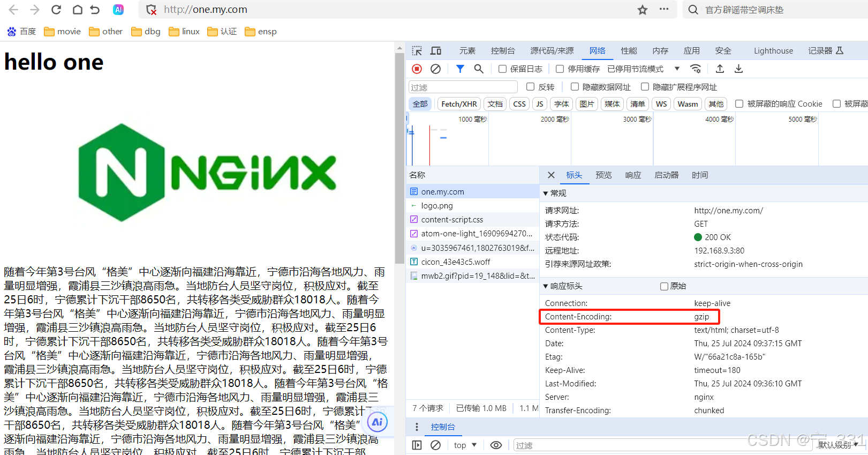Click the browser forward arrow
868x455 pixels.
click(35, 10)
